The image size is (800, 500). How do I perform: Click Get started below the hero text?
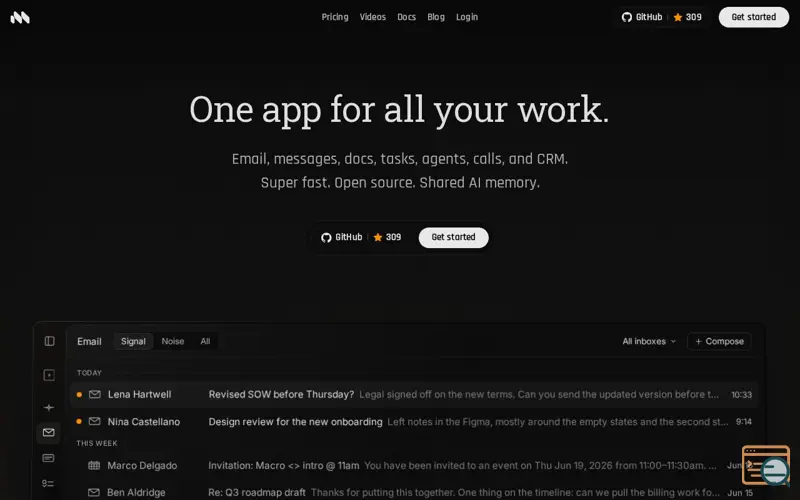tap(454, 237)
